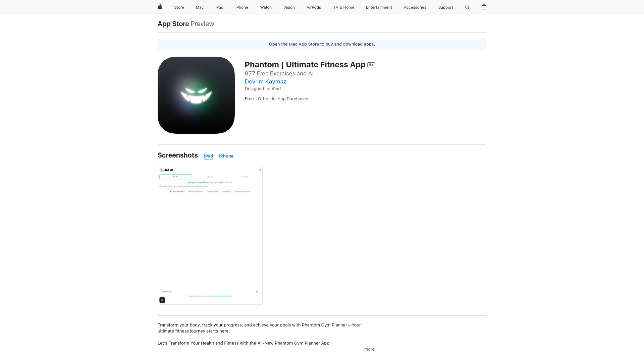644x362 pixels.
Task: Click the Shopping bag icon
Action: click(x=484, y=7)
